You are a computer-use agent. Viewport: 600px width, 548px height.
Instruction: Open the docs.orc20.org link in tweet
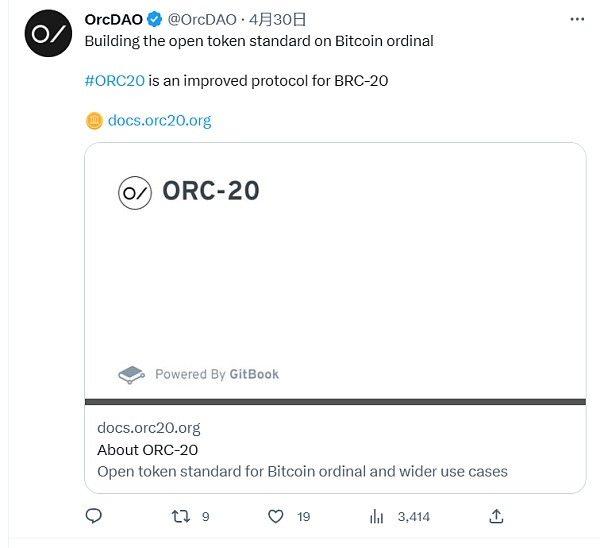click(x=159, y=121)
